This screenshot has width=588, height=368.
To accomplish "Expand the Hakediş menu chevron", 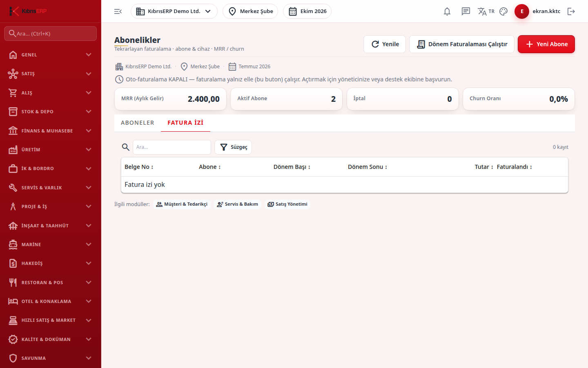I will point(89,263).
